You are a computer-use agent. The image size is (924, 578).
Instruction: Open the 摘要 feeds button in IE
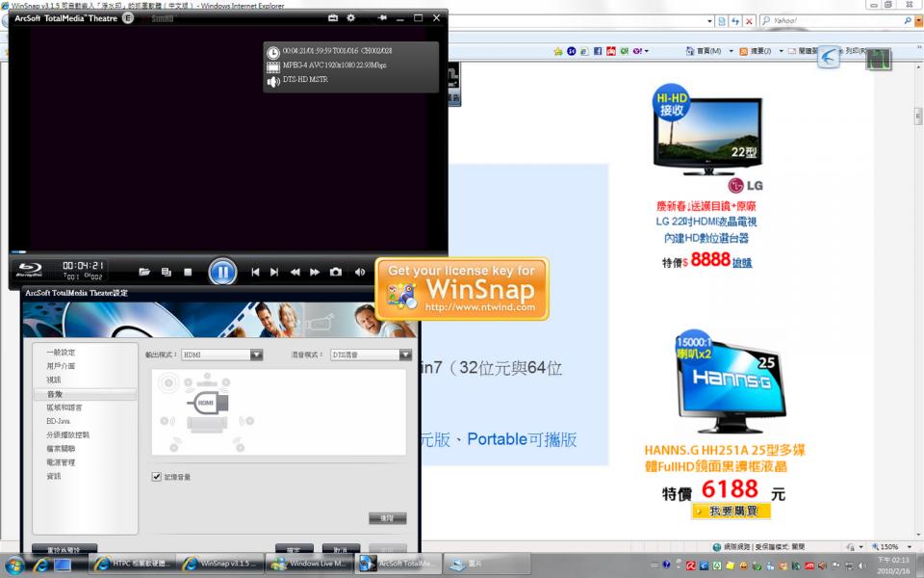(756, 51)
